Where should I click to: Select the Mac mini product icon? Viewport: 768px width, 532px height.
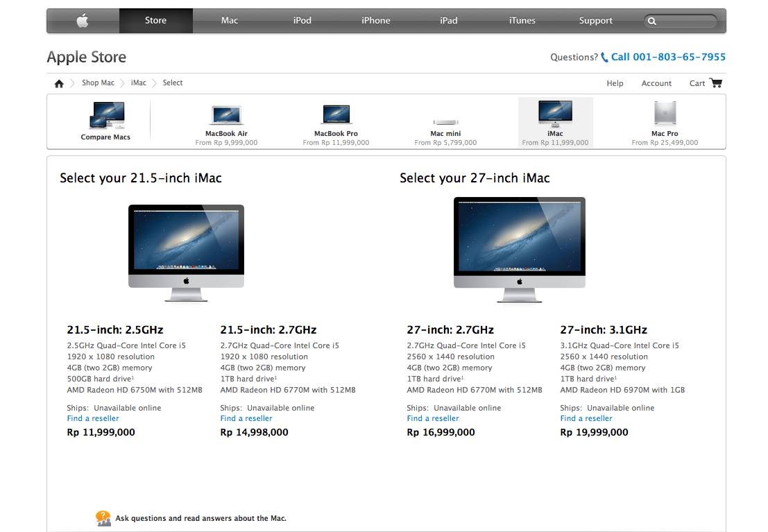click(x=445, y=122)
